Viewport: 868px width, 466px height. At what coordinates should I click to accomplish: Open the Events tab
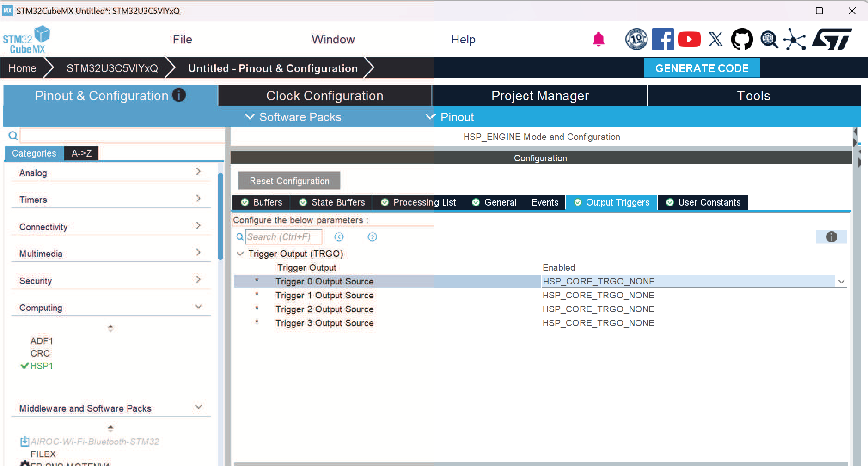[x=545, y=202]
